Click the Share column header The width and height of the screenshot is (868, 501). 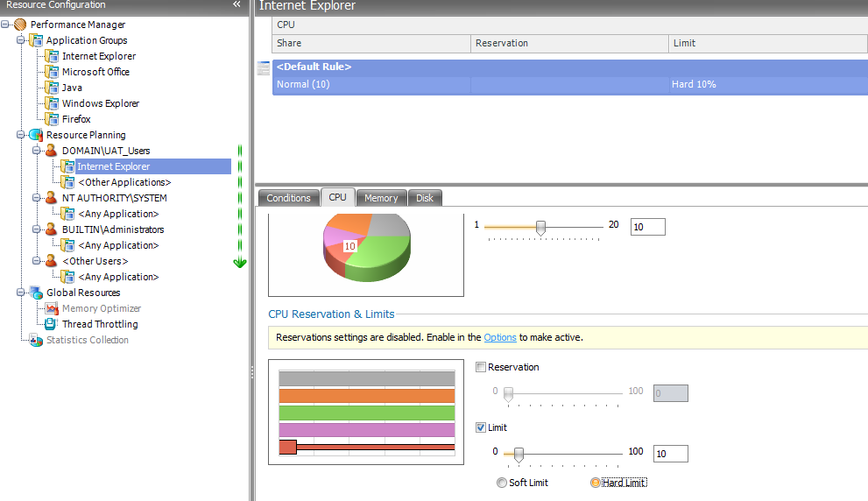[371, 43]
